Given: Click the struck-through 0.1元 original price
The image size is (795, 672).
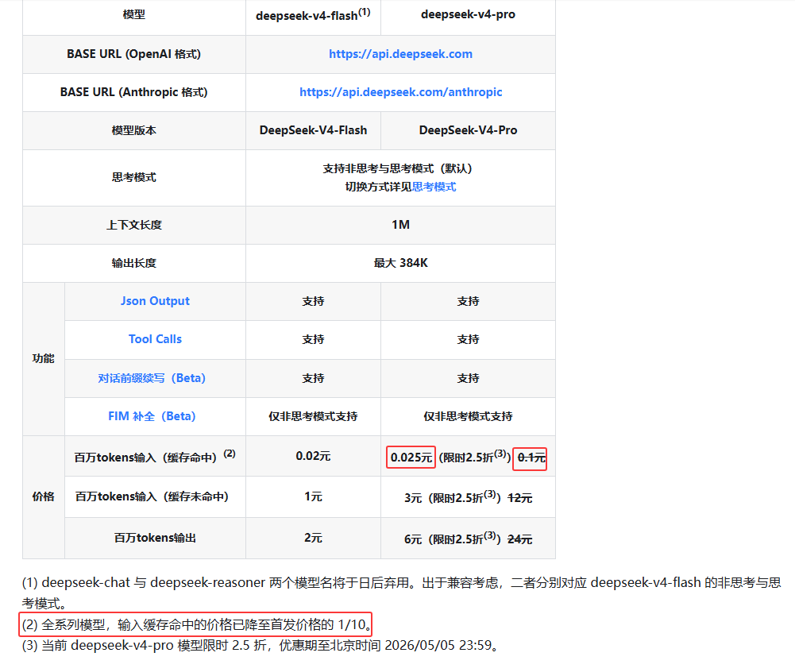Looking at the screenshot, I should pos(530,458).
